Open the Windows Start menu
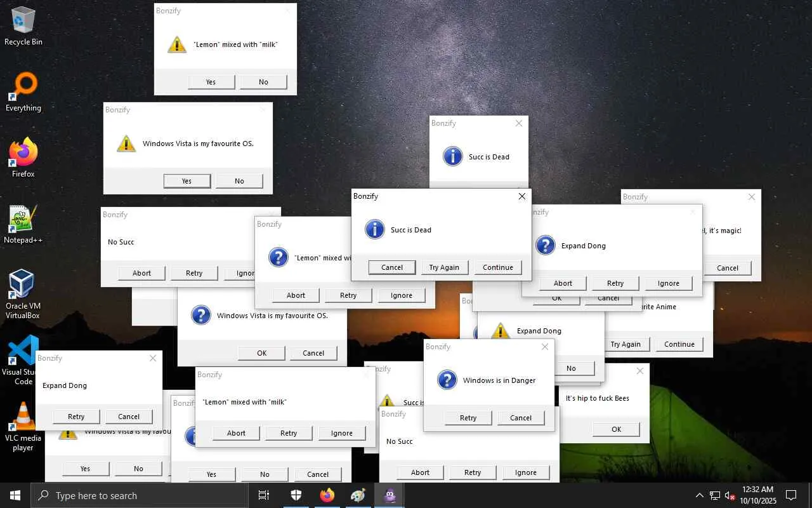 15,495
